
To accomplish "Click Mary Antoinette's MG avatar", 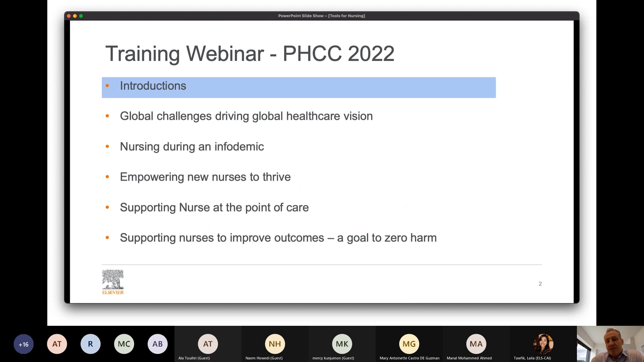I will point(409,344).
